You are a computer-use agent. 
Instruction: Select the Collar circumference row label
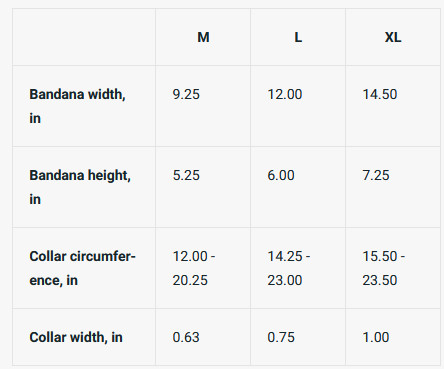tap(82, 268)
